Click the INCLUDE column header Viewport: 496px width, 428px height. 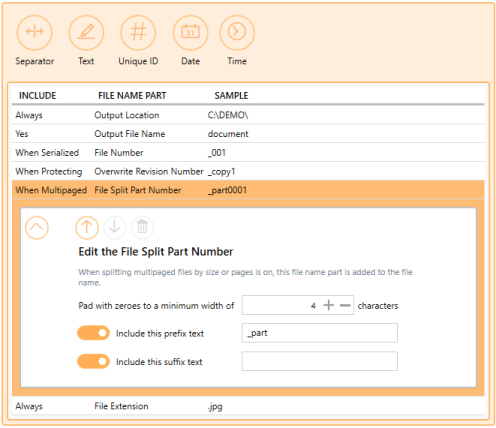(37, 96)
